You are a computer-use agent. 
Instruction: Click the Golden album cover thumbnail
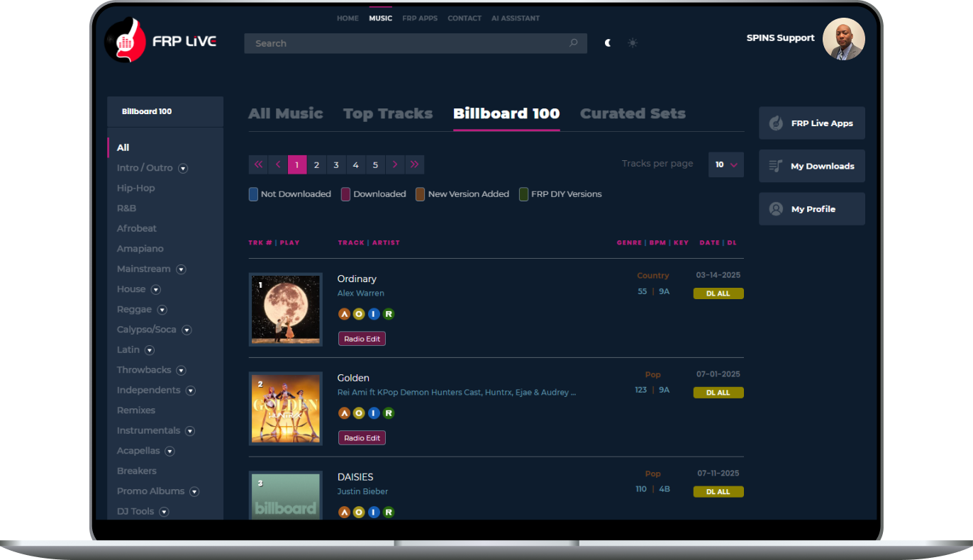pyautogui.click(x=286, y=408)
